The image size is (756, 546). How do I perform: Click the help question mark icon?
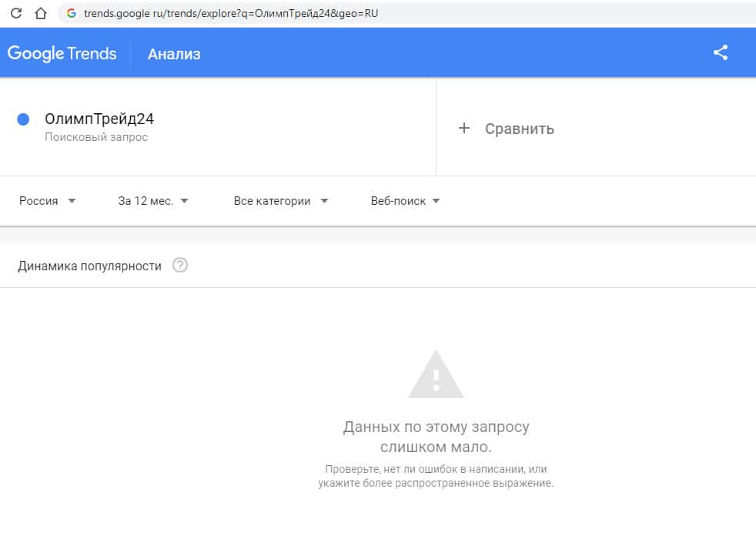[x=180, y=266]
